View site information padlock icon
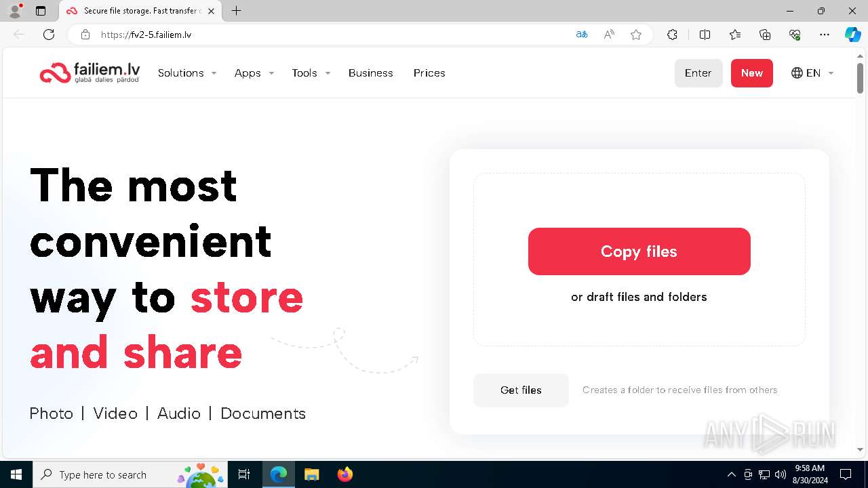This screenshot has width=868, height=488. (85, 35)
